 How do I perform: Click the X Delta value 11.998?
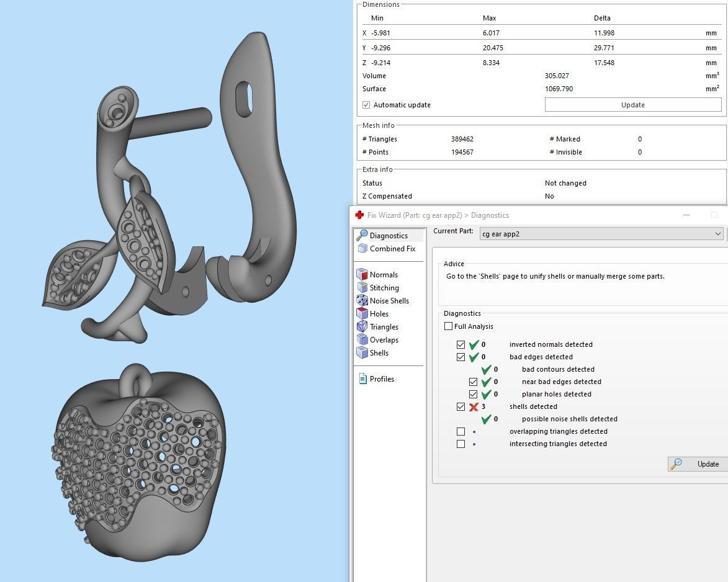tap(604, 33)
